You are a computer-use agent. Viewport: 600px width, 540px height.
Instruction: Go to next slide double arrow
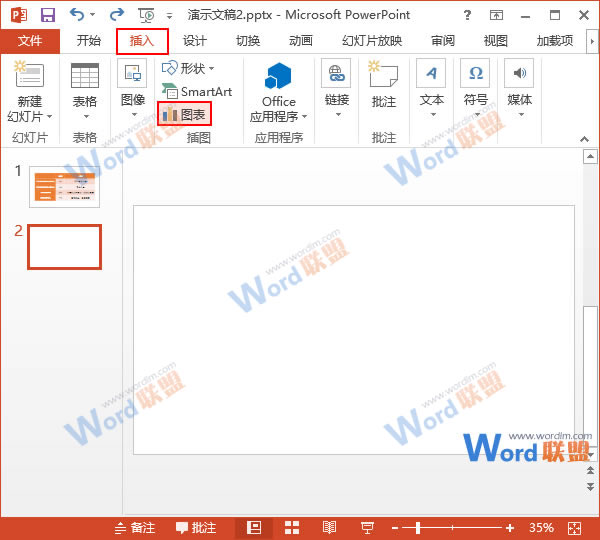(x=590, y=486)
